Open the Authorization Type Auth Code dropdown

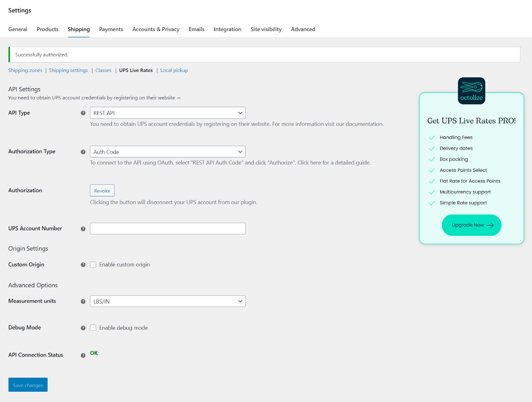(x=168, y=152)
